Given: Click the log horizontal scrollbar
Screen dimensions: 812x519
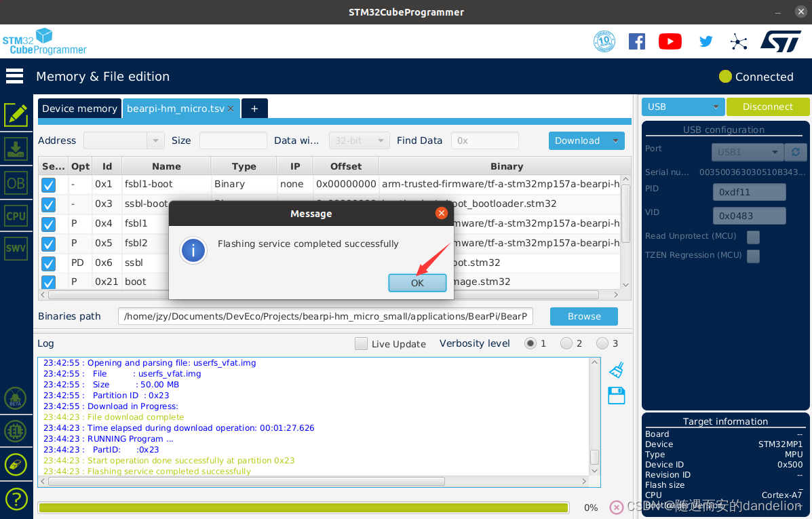Looking at the screenshot, I should point(246,481).
